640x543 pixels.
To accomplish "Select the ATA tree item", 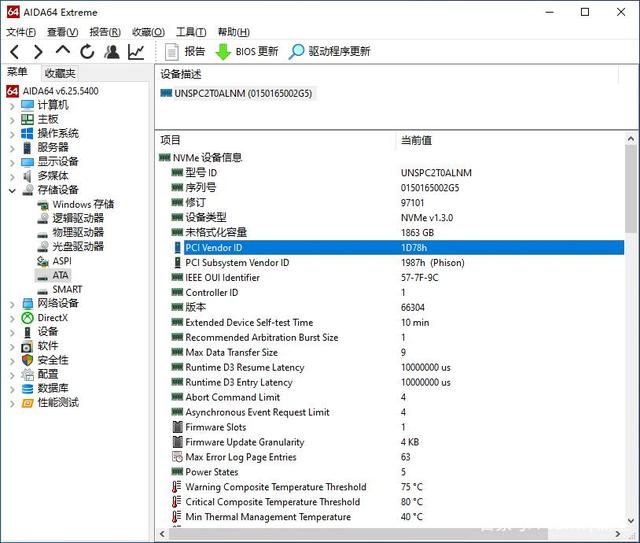I will pos(60,275).
